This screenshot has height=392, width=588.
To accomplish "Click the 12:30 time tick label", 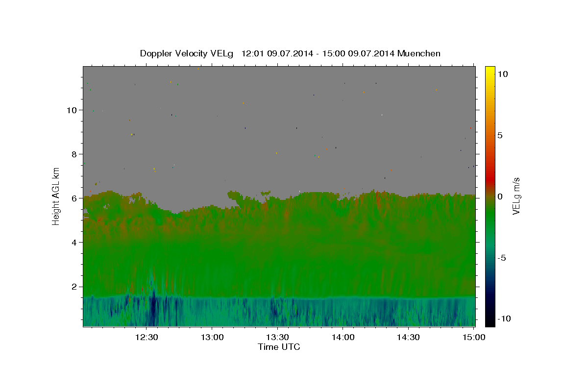I will click(147, 337).
